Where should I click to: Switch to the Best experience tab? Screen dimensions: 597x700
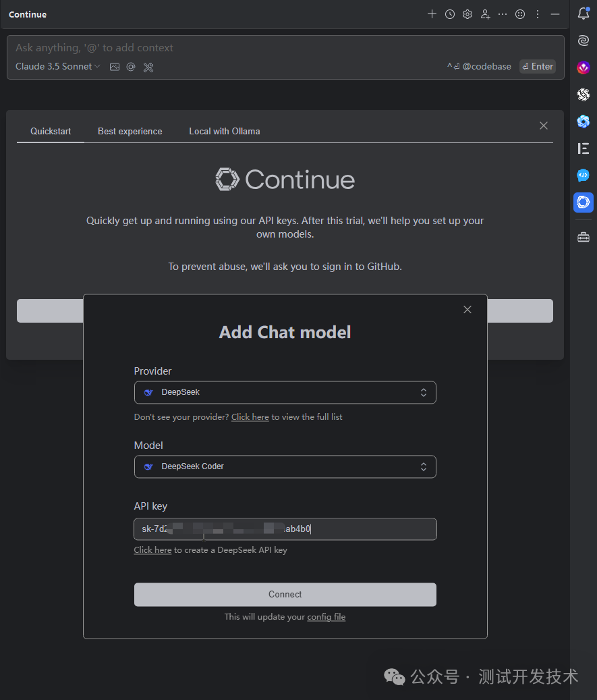coord(130,131)
